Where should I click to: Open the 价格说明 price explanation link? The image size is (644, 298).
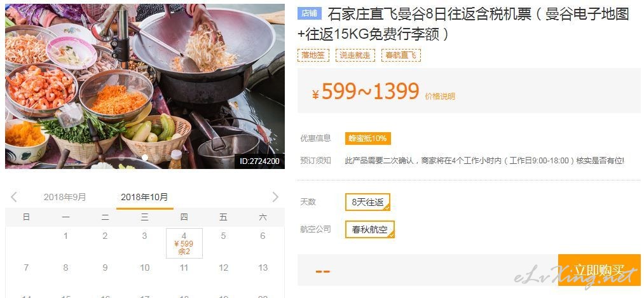pyautogui.click(x=441, y=97)
